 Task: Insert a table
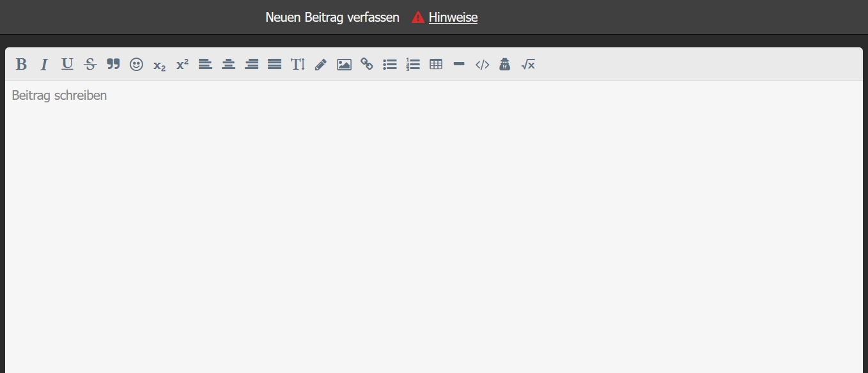coord(436,64)
